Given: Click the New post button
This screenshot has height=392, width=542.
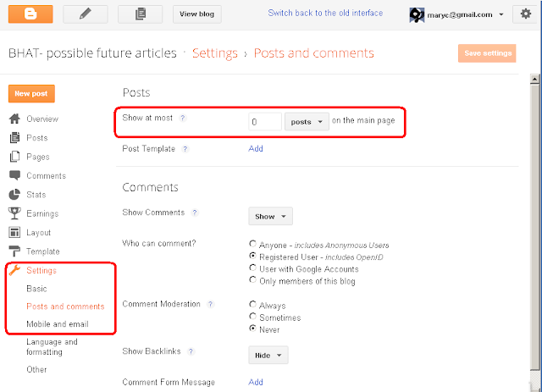Looking at the screenshot, I should [x=31, y=94].
